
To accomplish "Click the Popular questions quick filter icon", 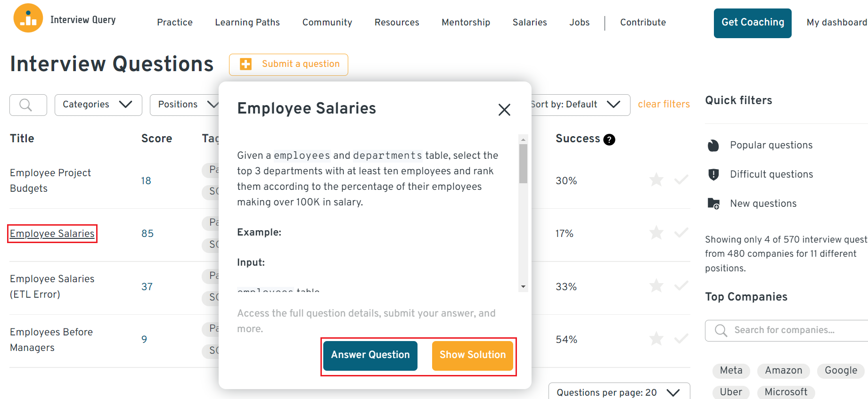I will [713, 145].
